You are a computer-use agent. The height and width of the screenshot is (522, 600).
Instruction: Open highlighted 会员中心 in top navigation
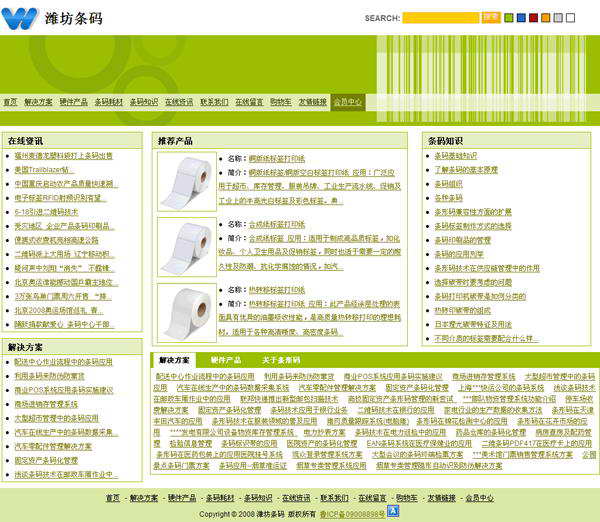[347, 102]
